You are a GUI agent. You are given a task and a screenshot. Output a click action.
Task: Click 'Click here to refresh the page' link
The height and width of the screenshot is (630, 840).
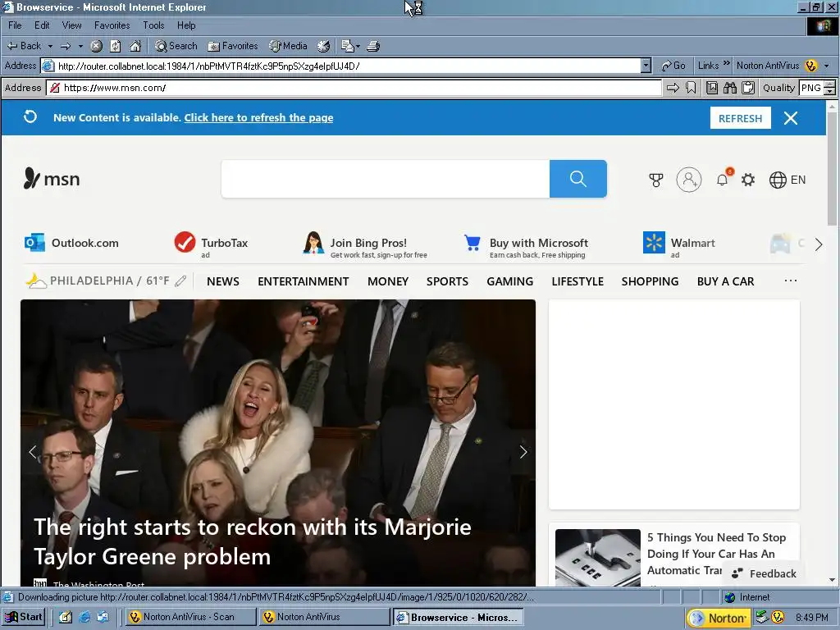coord(258,118)
